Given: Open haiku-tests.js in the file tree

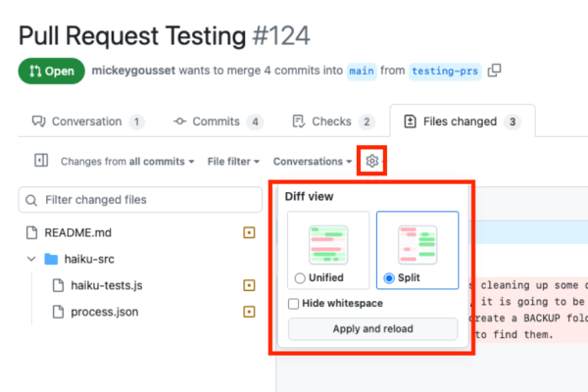Looking at the screenshot, I should click(x=107, y=285).
